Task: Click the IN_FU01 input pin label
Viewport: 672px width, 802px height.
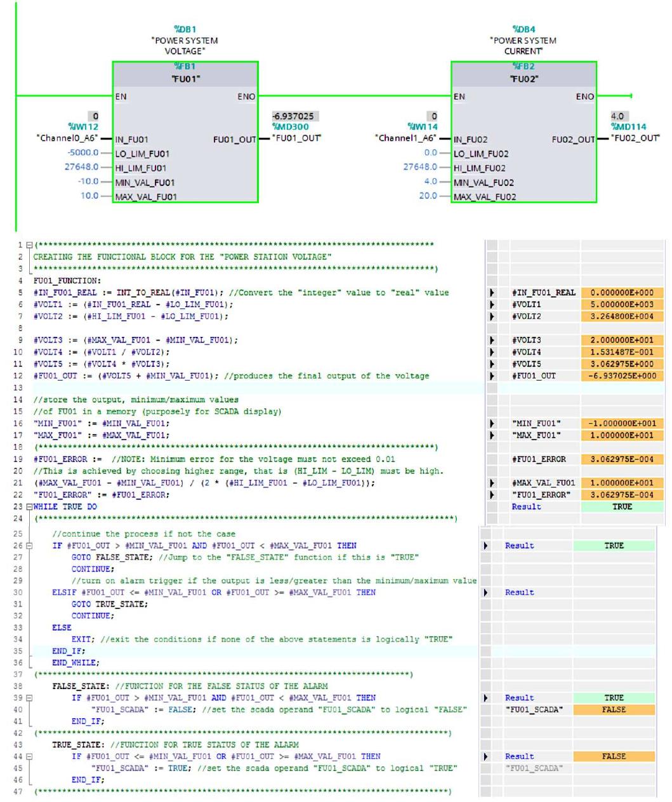Action: pyautogui.click(x=132, y=140)
